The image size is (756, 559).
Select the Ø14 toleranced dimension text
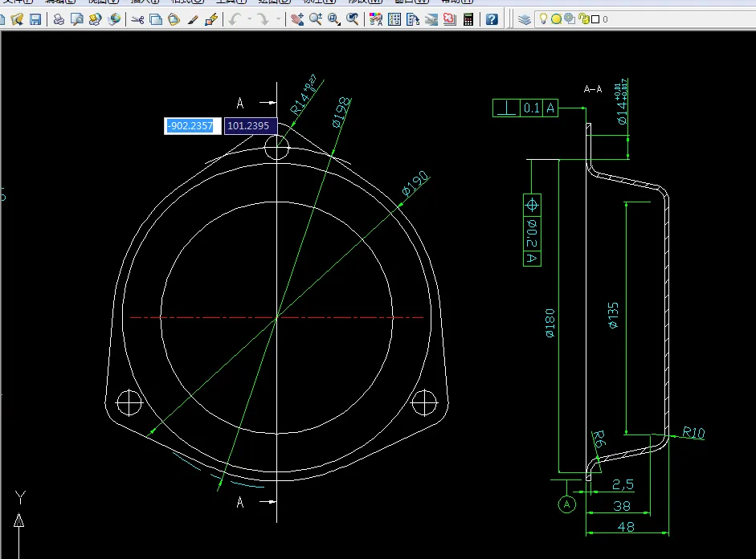coord(622,102)
